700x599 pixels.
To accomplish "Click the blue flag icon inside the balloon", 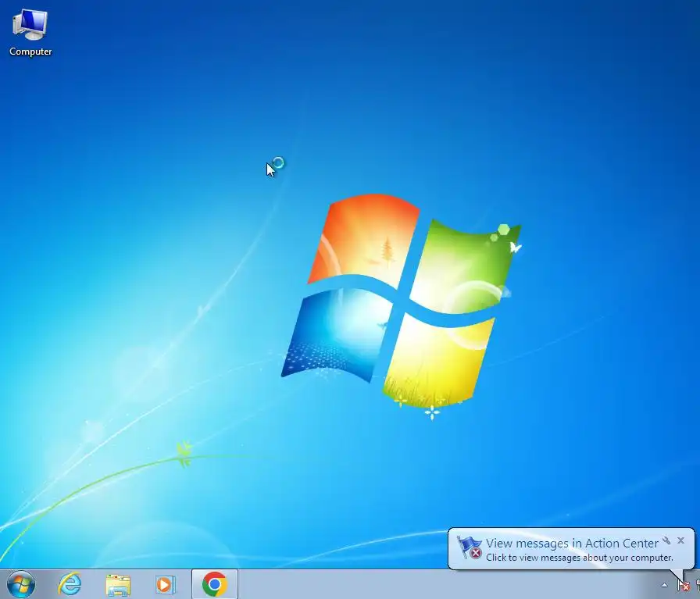I will (x=470, y=547).
